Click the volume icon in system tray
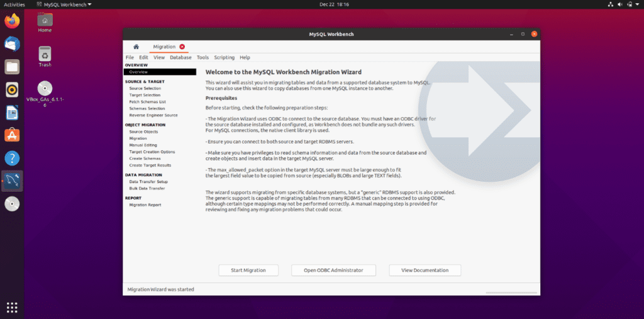This screenshot has width=644, height=319. (x=620, y=4)
